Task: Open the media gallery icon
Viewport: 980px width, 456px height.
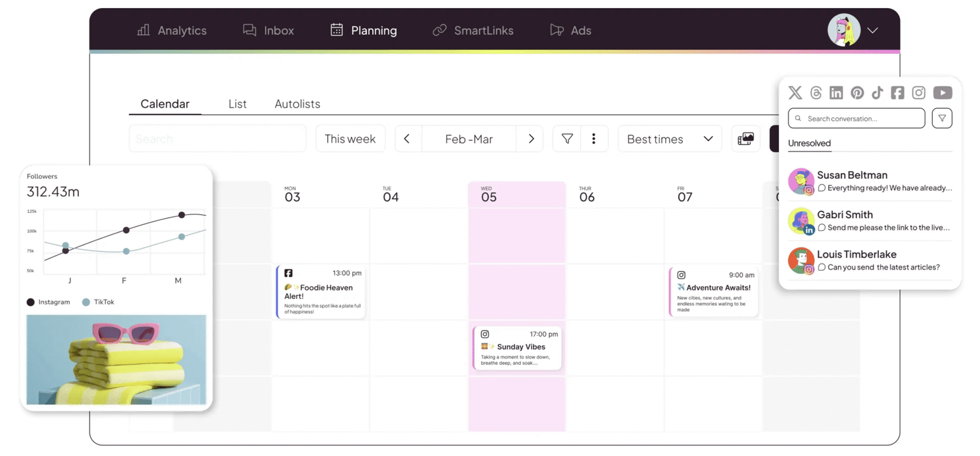Action: [x=745, y=139]
